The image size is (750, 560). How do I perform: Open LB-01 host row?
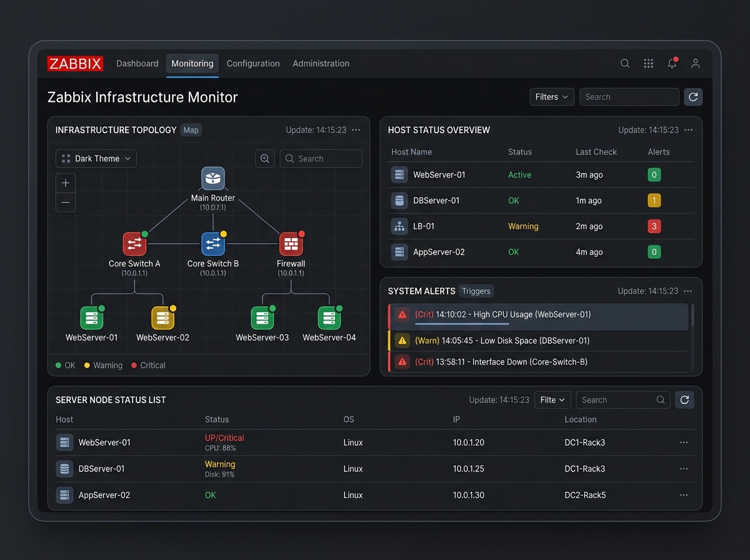(x=542, y=226)
